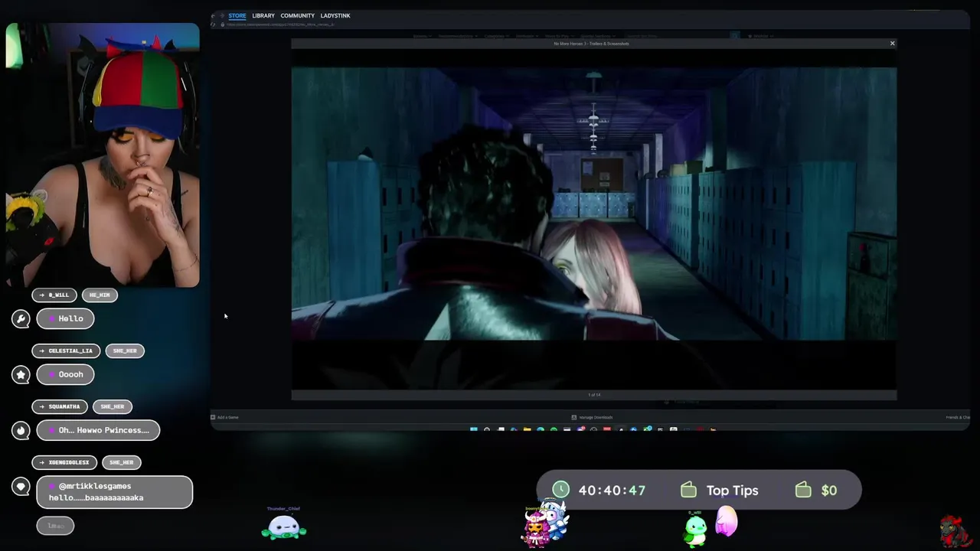Screen dimensions: 980x551
Task: Open the Spotify icon on taskbar
Action: coord(554,430)
